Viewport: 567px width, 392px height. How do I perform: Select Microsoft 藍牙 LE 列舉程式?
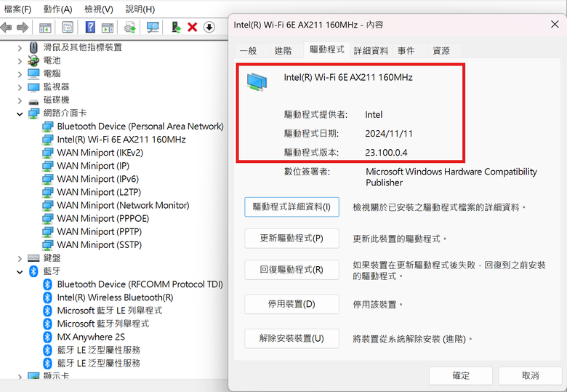tap(110, 311)
